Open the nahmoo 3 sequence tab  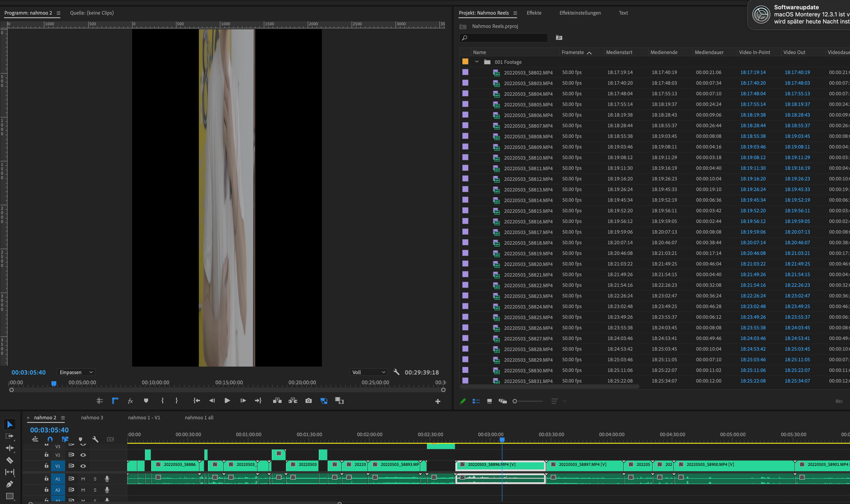coord(92,418)
